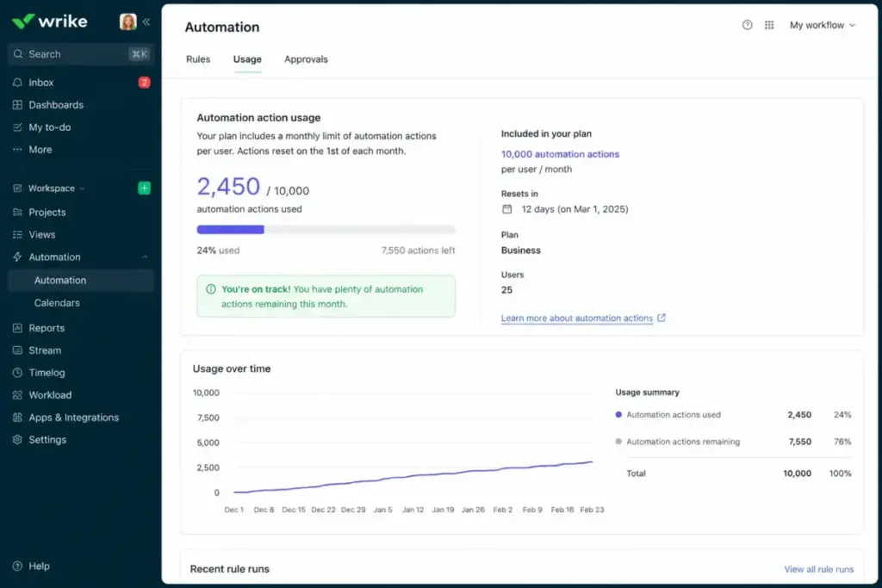This screenshot has height=588, width=882.
Task: Click the Business plan label
Action: tap(521, 251)
